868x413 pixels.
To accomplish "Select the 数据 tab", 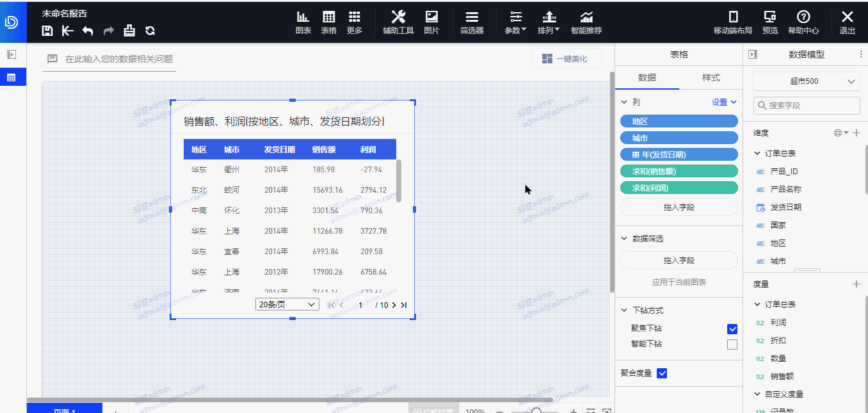I will coord(647,77).
